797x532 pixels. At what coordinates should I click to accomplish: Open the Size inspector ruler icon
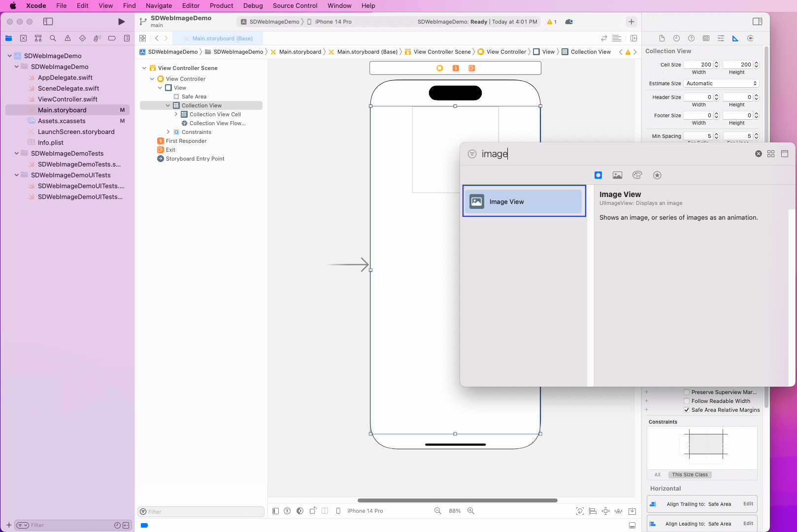(x=735, y=38)
